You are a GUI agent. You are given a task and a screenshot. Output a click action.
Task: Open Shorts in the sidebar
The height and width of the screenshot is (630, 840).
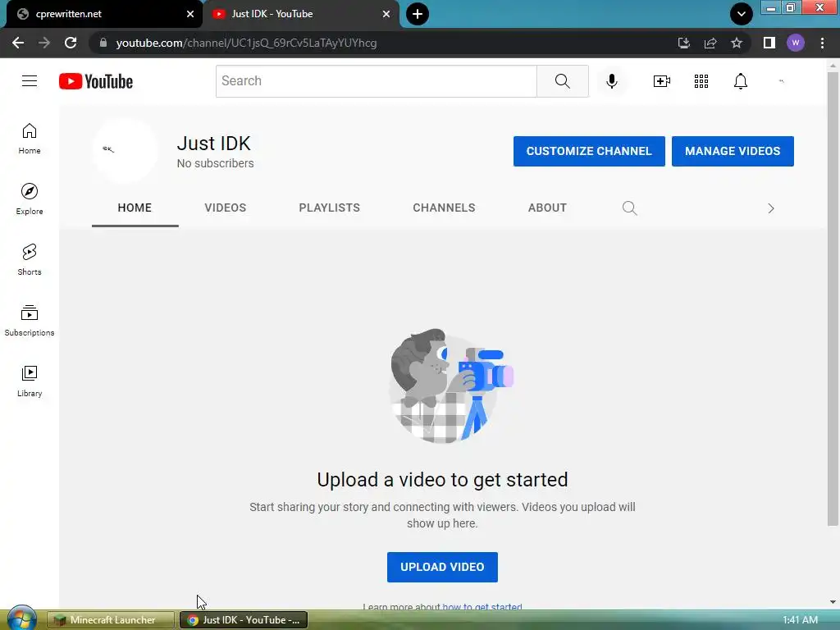click(30, 260)
